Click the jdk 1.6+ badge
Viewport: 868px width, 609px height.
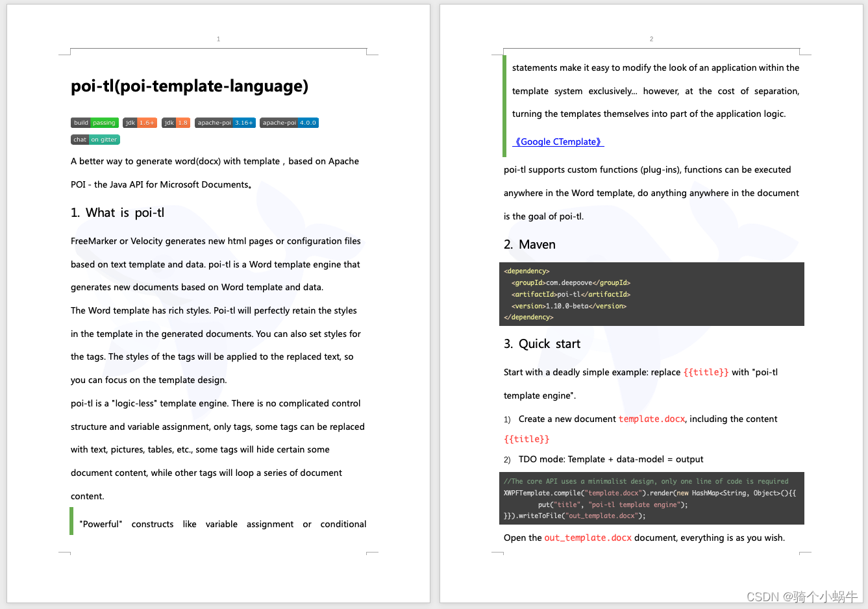point(140,123)
